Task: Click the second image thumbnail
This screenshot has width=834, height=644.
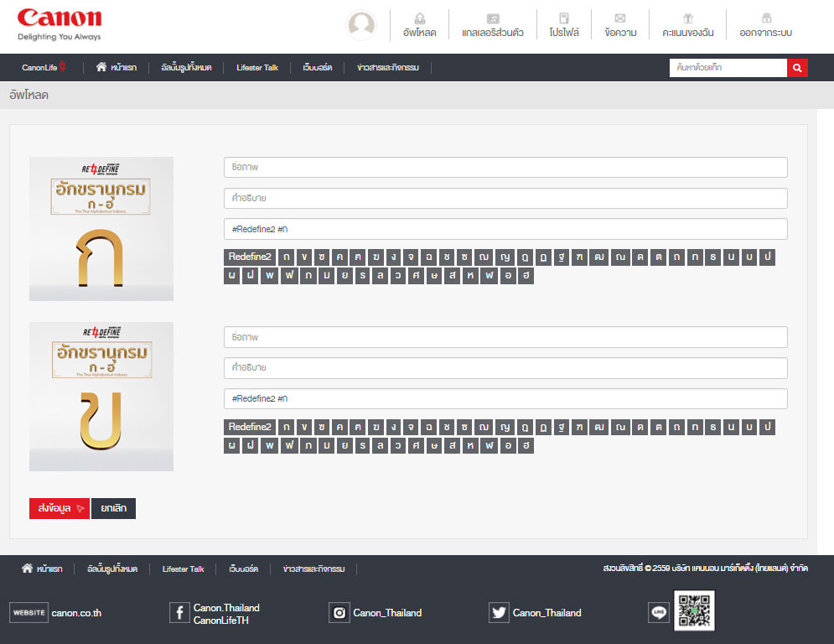Action: click(x=101, y=397)
